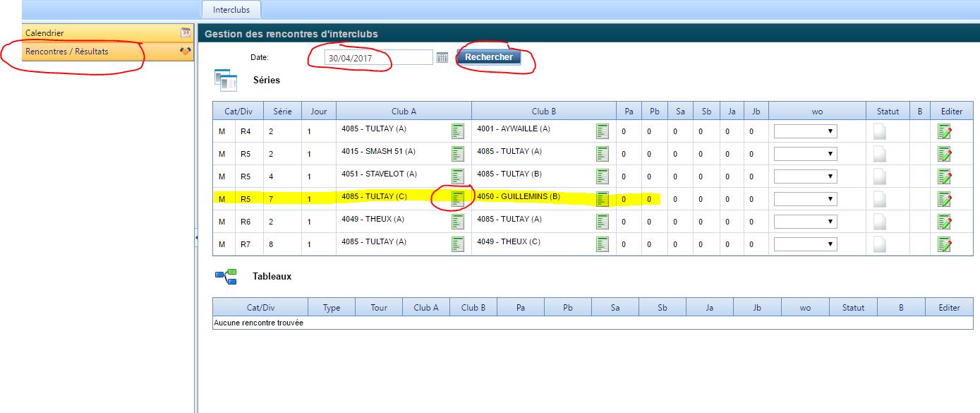
Task: Open wo dropdown for R7 THEUX (C) row
Action: tap(805, 244)
